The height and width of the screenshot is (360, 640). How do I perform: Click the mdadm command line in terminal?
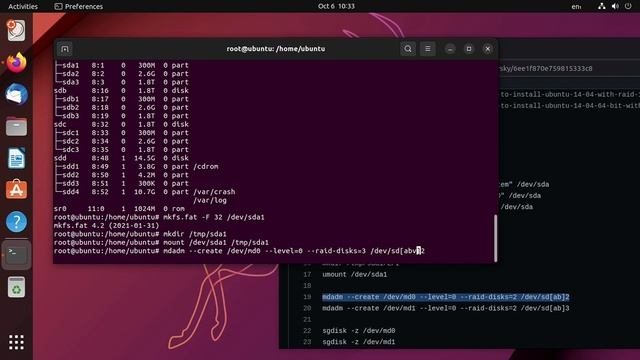(x=239, y=251)
